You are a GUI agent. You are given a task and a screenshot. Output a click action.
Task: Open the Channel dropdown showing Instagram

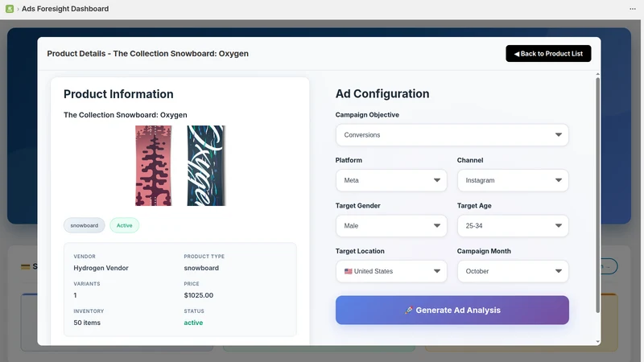pos(513,180)
